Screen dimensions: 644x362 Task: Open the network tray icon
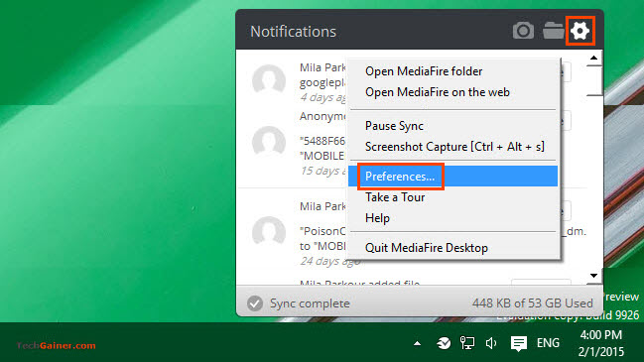467,343
